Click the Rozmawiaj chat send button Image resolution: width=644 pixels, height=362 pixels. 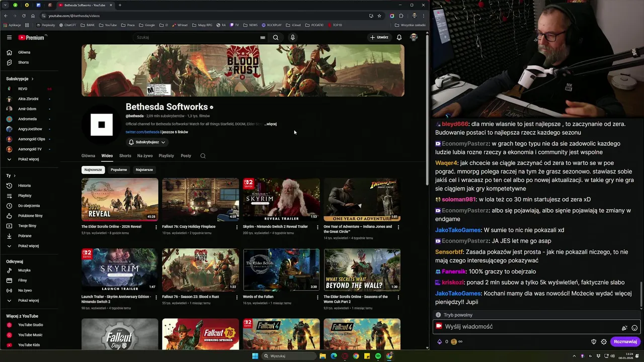click(x=625, y=342)
